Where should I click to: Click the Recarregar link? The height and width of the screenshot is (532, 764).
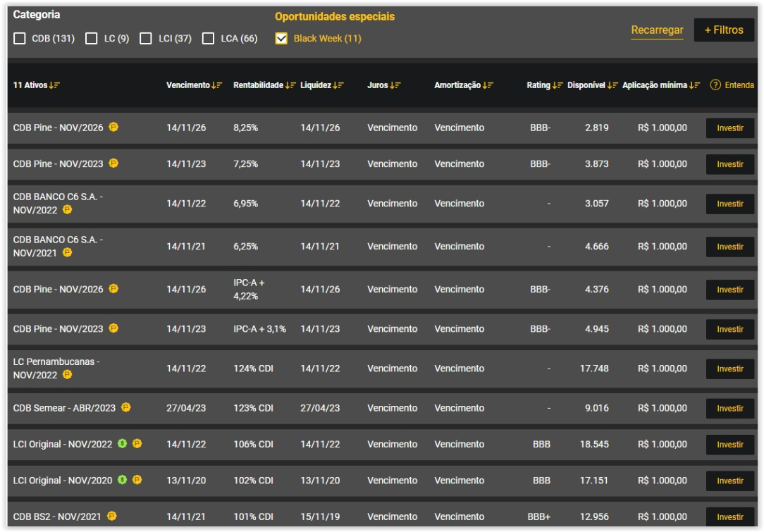(x=657, y=30)
